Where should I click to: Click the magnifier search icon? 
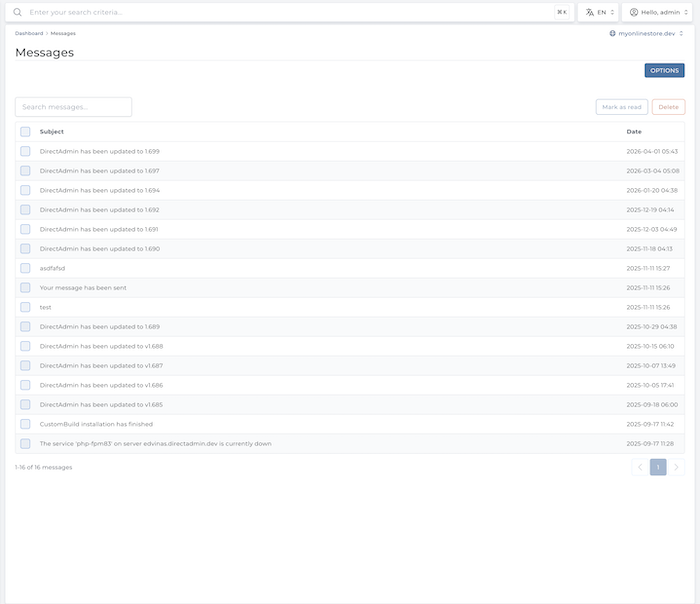[x=17, y=12]
